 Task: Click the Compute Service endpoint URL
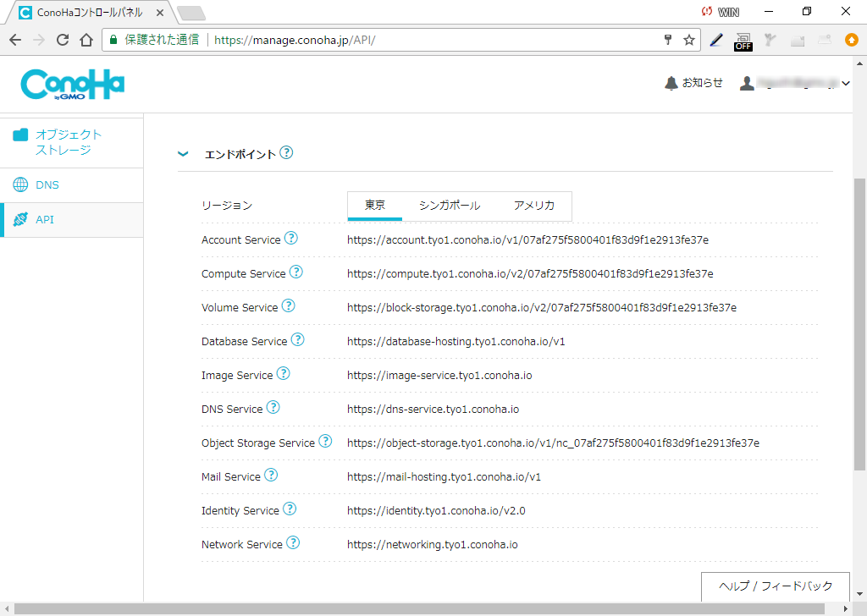click(x=530, y=273)
